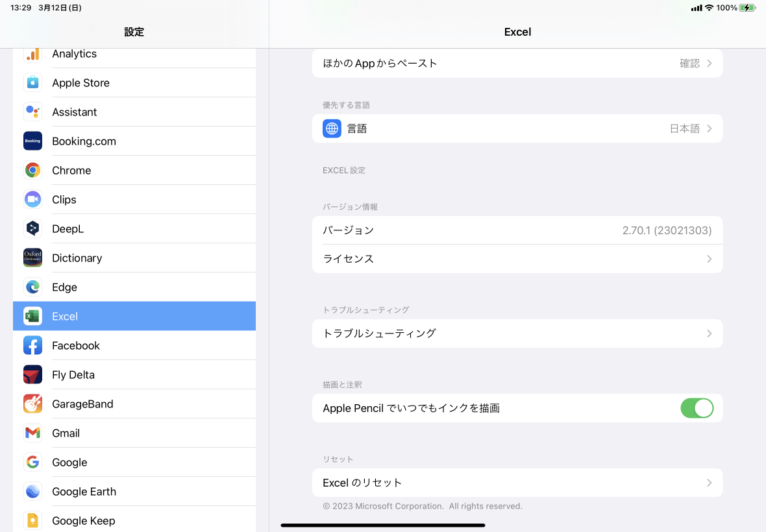Open the トラブルシューティング row chevron
Screen dimensions: 766x532
coord(710,333)
